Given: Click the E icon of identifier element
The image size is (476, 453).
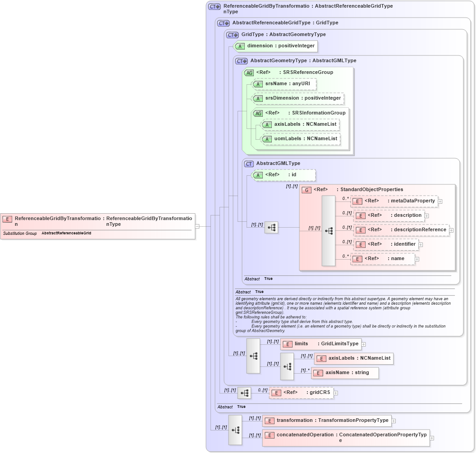Looking at the screenshot, I should (x=361, y=245).
